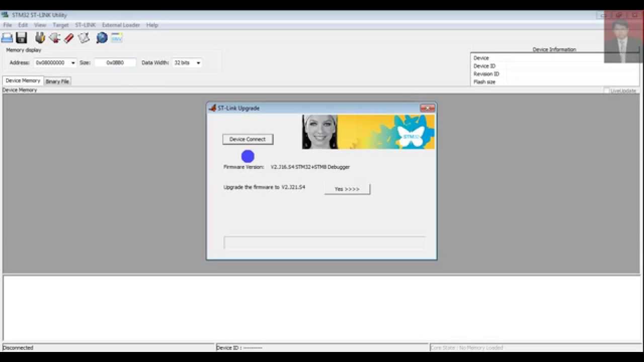
Task: Click the Revision ID row label
Action: point(486,74)
